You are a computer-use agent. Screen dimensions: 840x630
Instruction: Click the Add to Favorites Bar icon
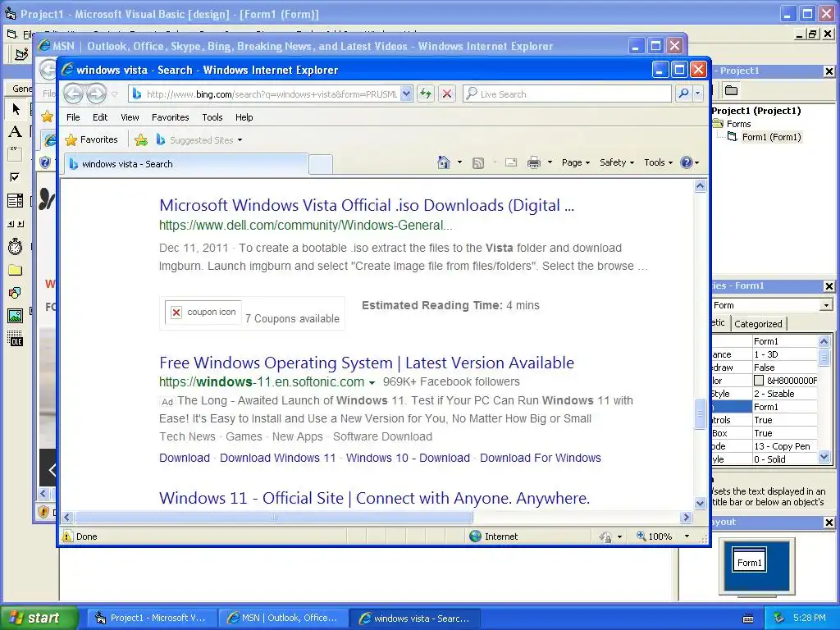141,140
